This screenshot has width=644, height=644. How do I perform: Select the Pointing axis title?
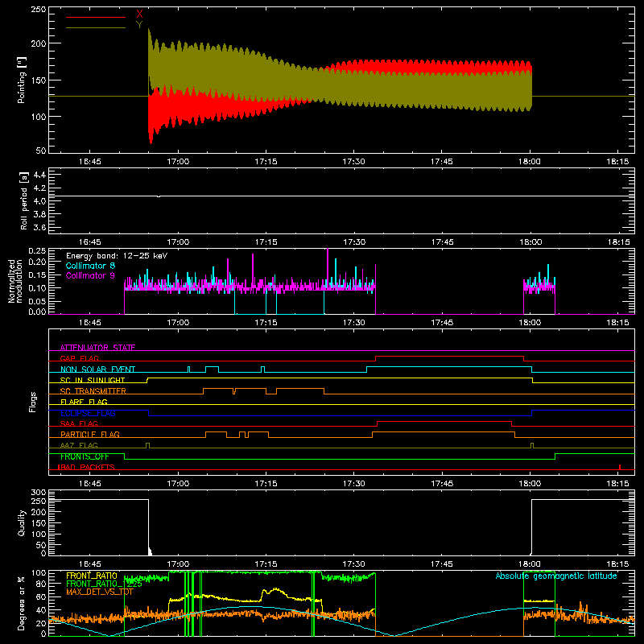pyautogui.click(x=22, y=80)
